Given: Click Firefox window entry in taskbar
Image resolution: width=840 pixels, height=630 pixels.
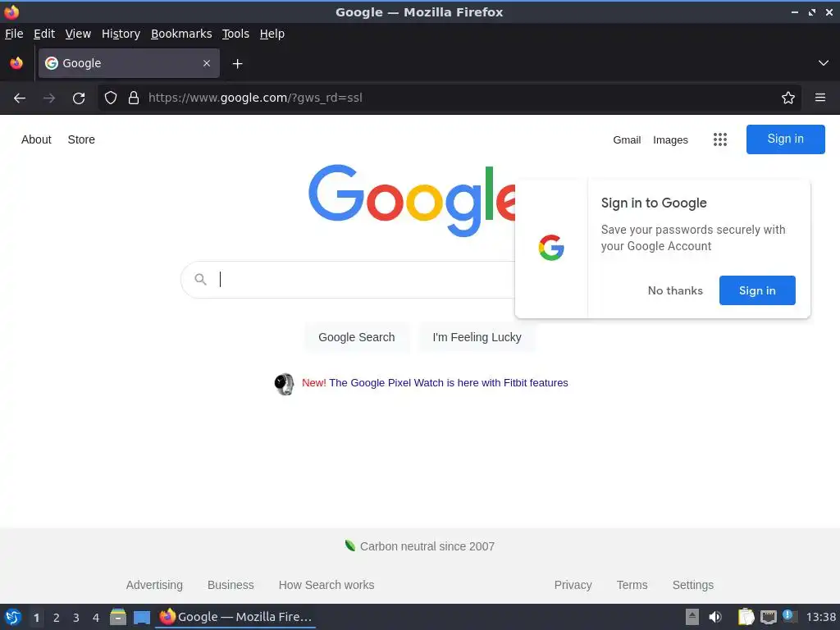Looking at the screenshot, I should [235, 617].
